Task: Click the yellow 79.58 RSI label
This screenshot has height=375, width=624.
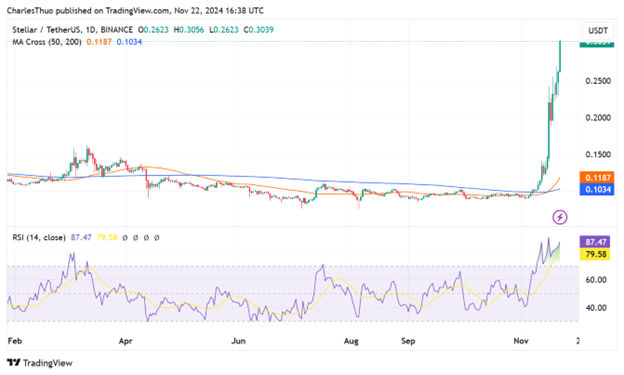Action: click(x=595, y=254)
